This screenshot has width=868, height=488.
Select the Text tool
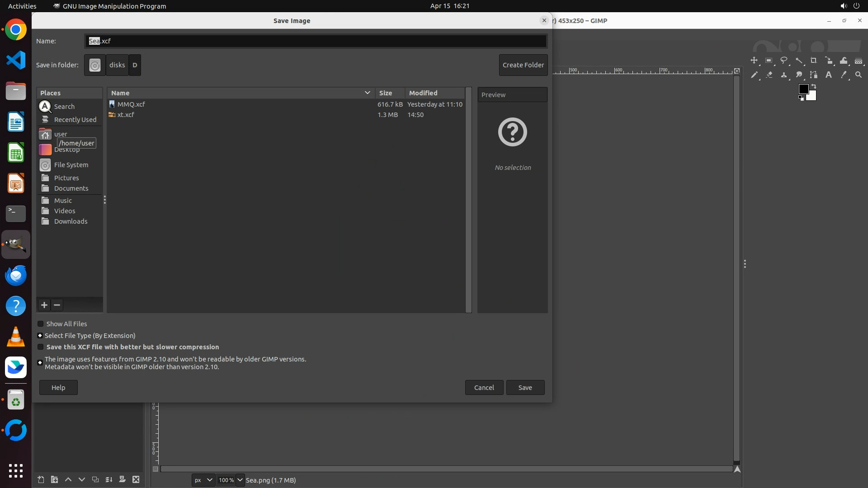click(829, 75)
